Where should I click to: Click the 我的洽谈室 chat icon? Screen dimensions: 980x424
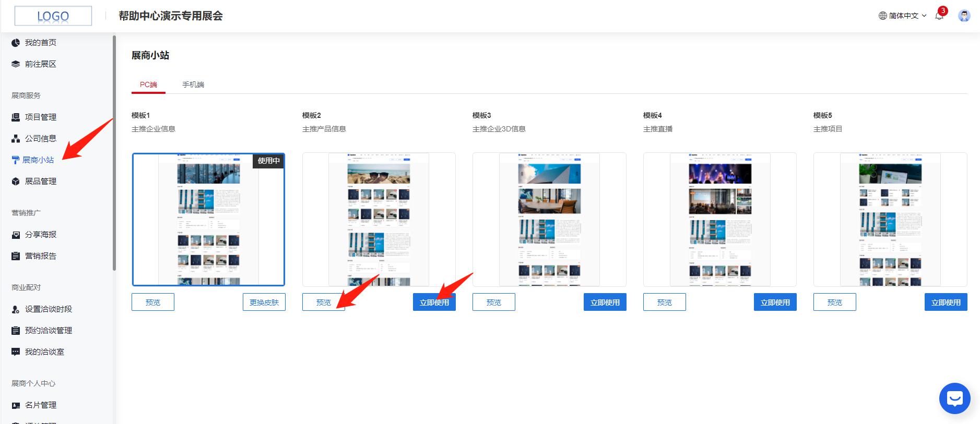[16, 352]
